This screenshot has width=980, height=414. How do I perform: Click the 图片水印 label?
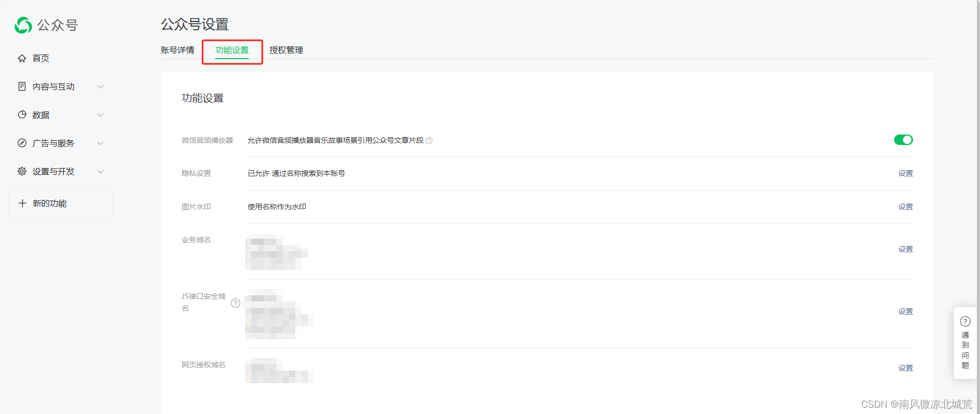pos(196,207)
